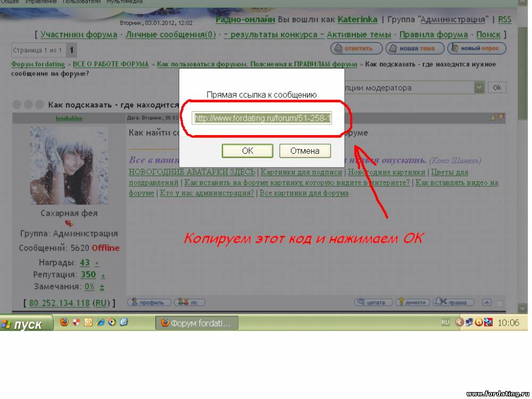Open IP address 80.252.134.118 link

(60, 303)
